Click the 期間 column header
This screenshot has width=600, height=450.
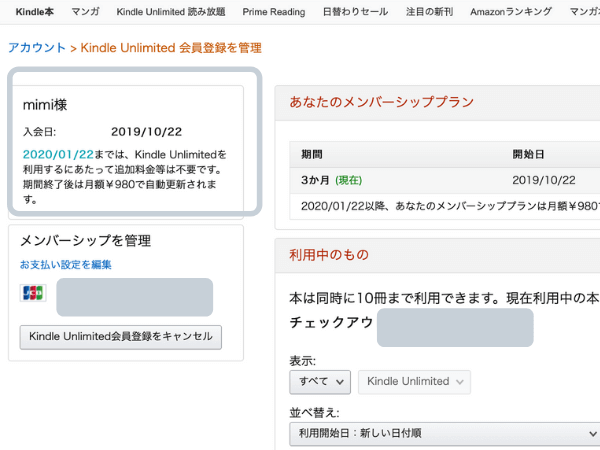pos(312,155)
